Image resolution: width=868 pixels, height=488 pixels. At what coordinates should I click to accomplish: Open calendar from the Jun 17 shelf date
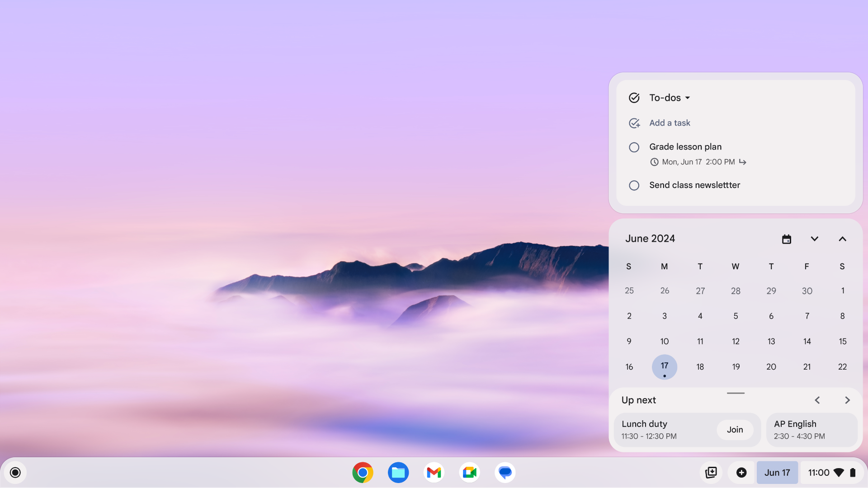[x=777, y=472]
